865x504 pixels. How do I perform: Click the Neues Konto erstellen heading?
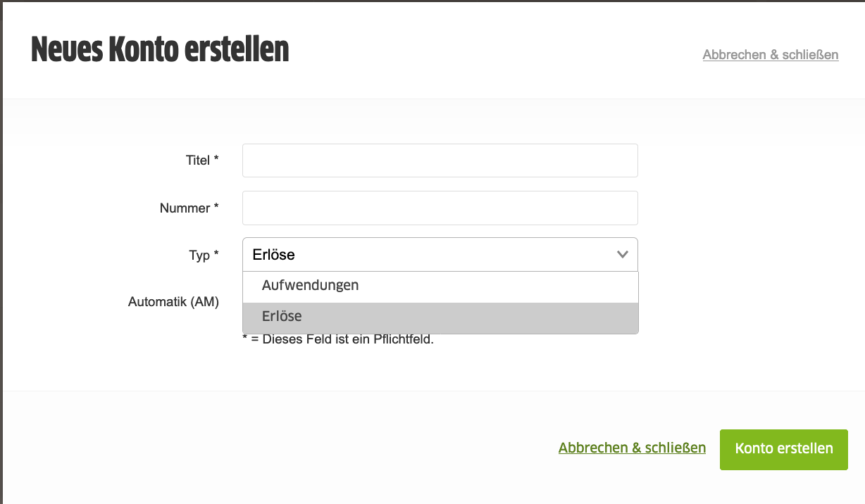coord(160,50)
